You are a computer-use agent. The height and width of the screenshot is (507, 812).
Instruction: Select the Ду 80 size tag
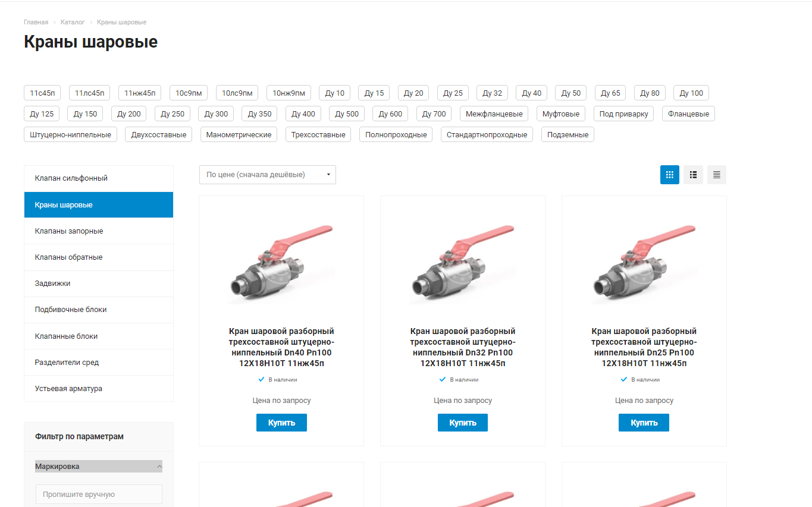click(x=650, y=93)
